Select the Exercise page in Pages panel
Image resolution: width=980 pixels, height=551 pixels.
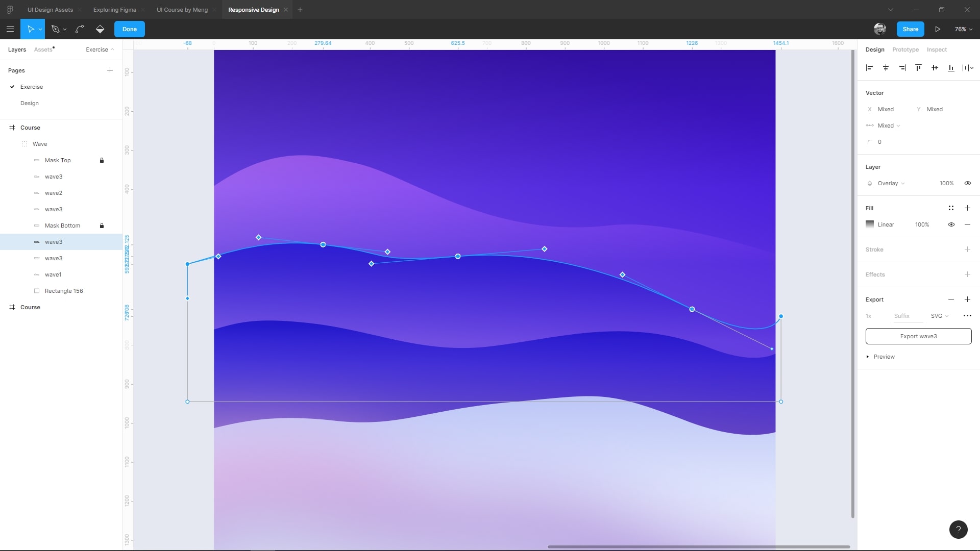31,86
